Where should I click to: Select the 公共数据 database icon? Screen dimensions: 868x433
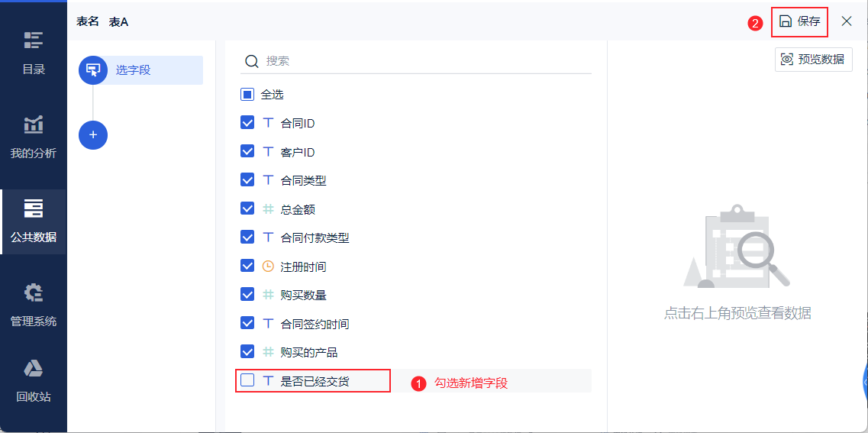34,208
